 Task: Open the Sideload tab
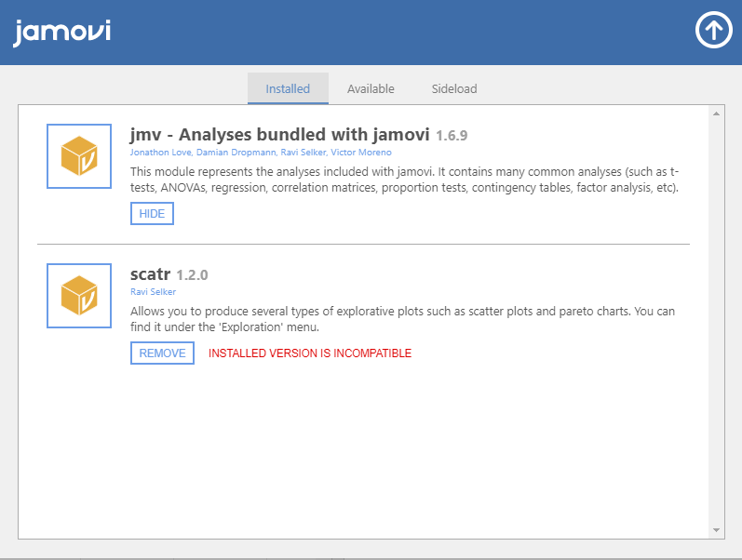pyautogui.click(x=454, y=88)
